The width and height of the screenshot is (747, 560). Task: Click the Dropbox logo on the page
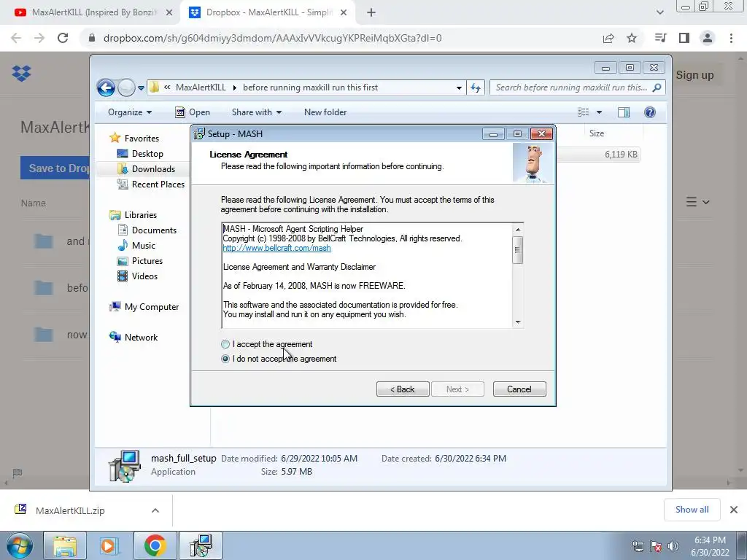tap(21, 74)
